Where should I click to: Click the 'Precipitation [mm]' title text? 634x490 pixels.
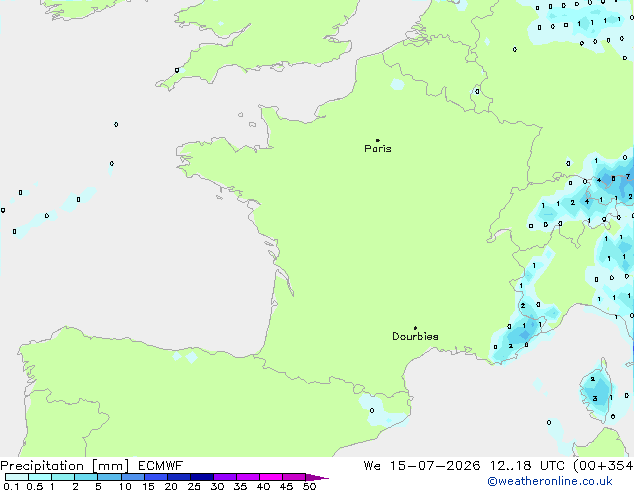[65, 466]
